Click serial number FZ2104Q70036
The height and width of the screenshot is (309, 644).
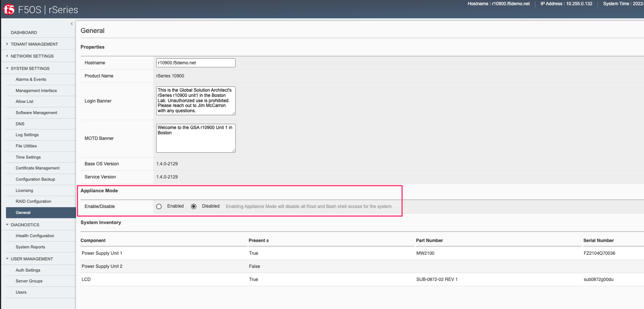pyautogui.click(x=599, y=253)
